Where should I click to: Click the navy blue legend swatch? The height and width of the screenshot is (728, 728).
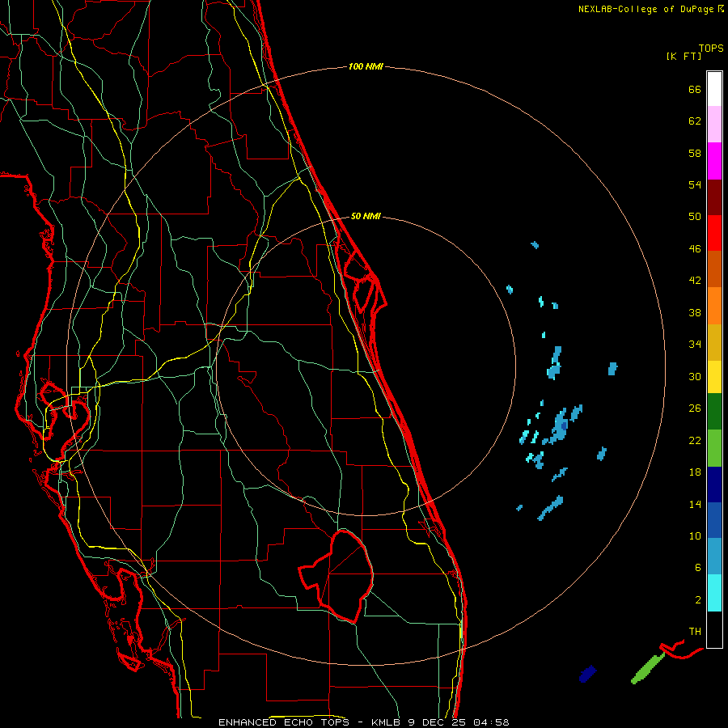point(714,485)
